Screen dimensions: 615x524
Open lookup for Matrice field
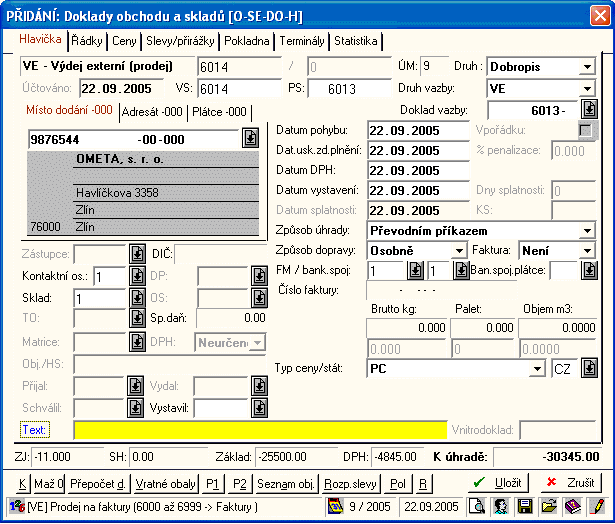click(137, 342)
